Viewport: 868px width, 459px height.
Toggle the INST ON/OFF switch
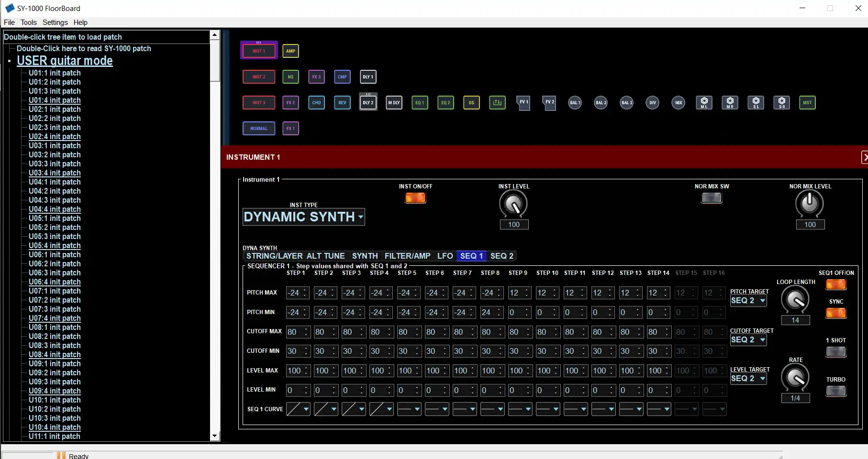414,198
